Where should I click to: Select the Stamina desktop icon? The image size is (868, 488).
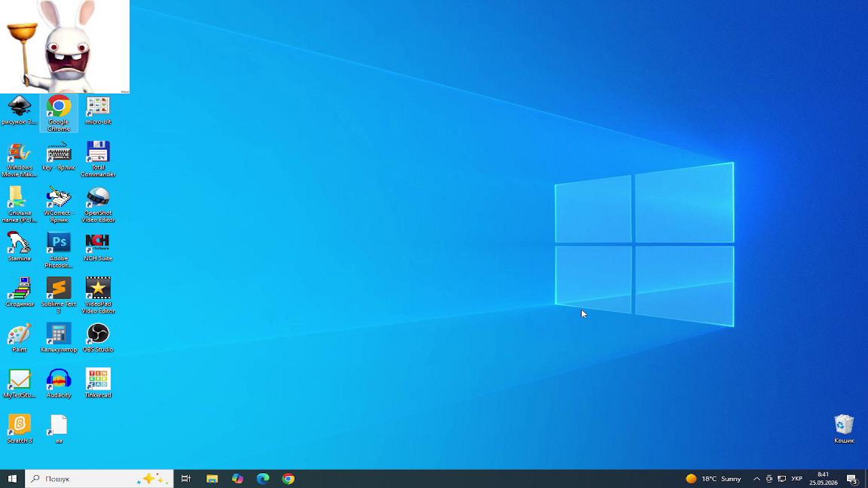point(19,247)
